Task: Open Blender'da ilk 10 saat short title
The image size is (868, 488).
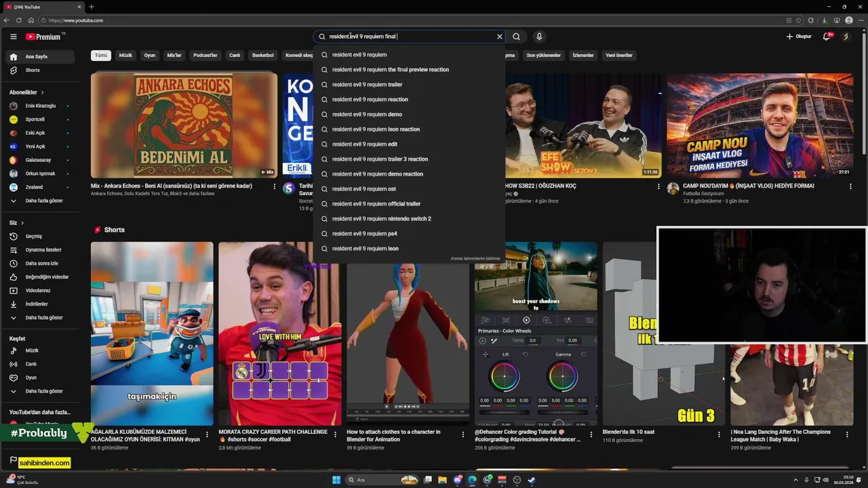Action: click(x=629, y=432)
